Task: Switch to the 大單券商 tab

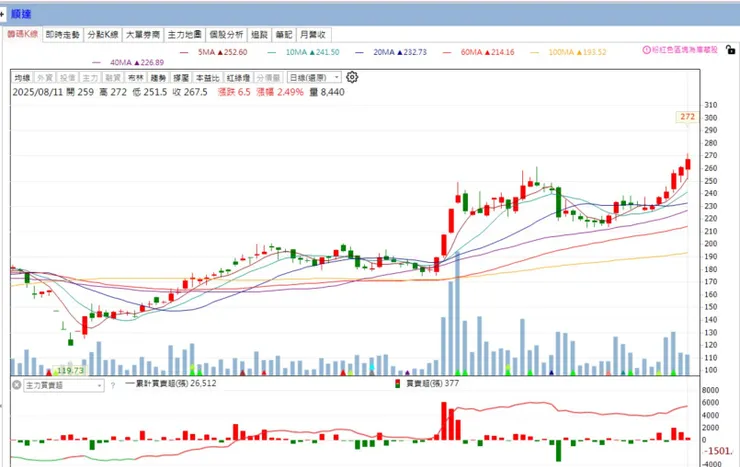Action: click(143, 34)
